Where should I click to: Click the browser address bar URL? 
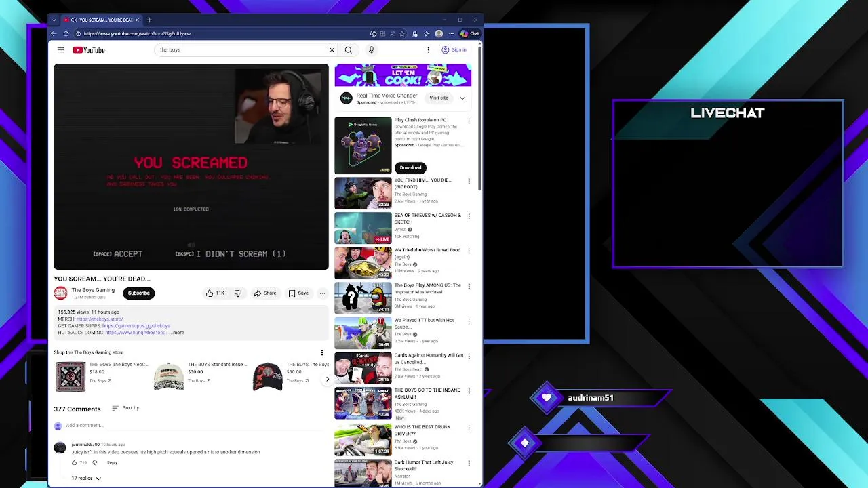pyautogui.click(x=137, y=33)
